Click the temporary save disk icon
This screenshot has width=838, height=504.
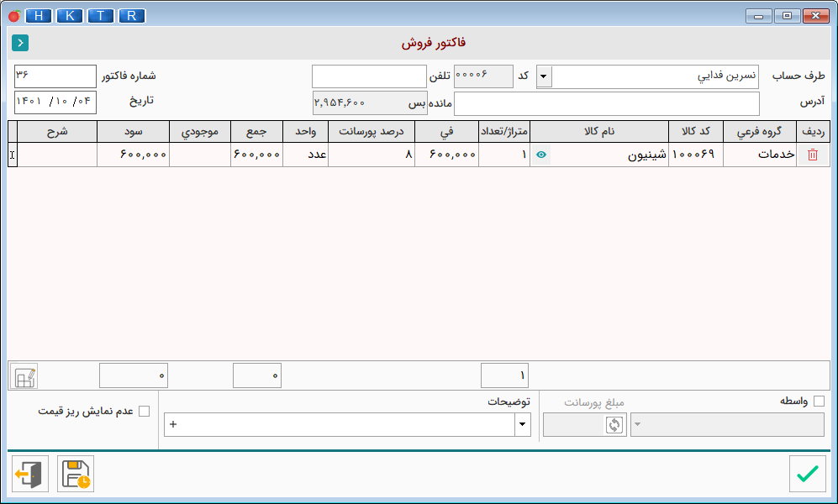point(76,474)
